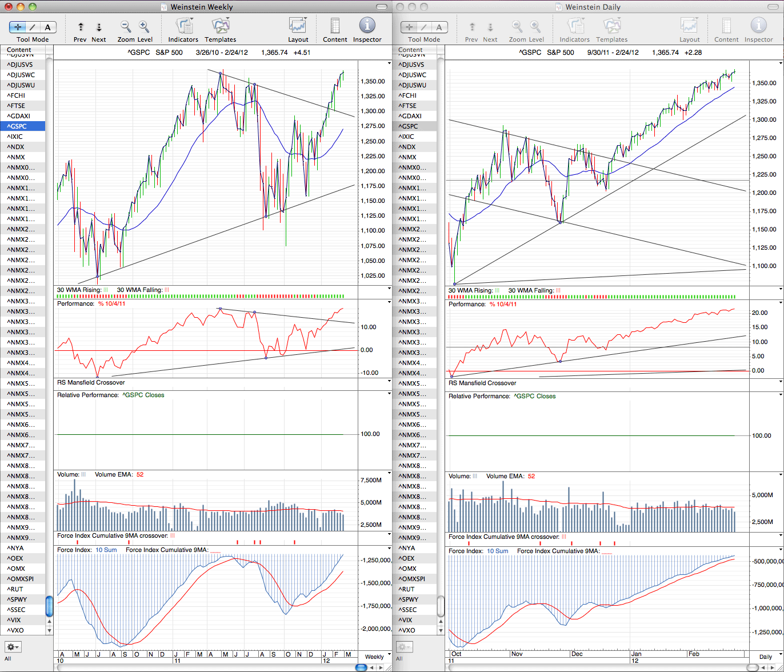Click scroll-right arrow below Weekly chart
Image resolution: width=784 pixels, height=672 pixels.
[382, 667]
